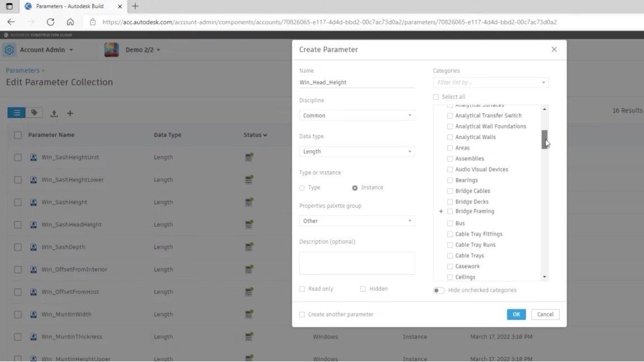Reload the page with browser refresh icon
The width and height of the screenshot is (644, 362).
[50, 22]
